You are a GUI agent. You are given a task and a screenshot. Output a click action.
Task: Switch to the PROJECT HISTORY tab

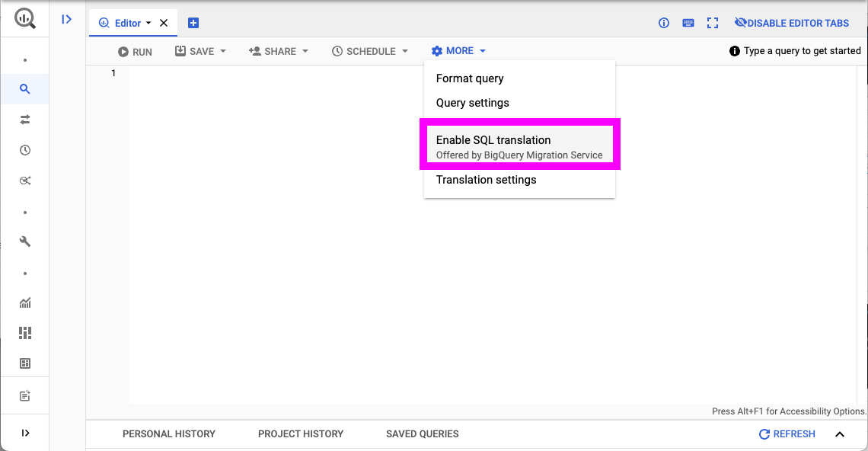[x=301, y=433]
